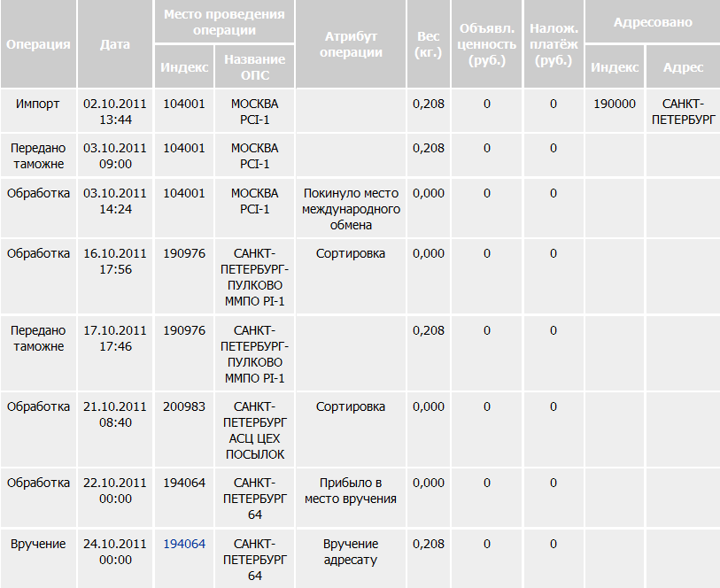Click the 'Атрибут операции' column header

click(351, 44)
